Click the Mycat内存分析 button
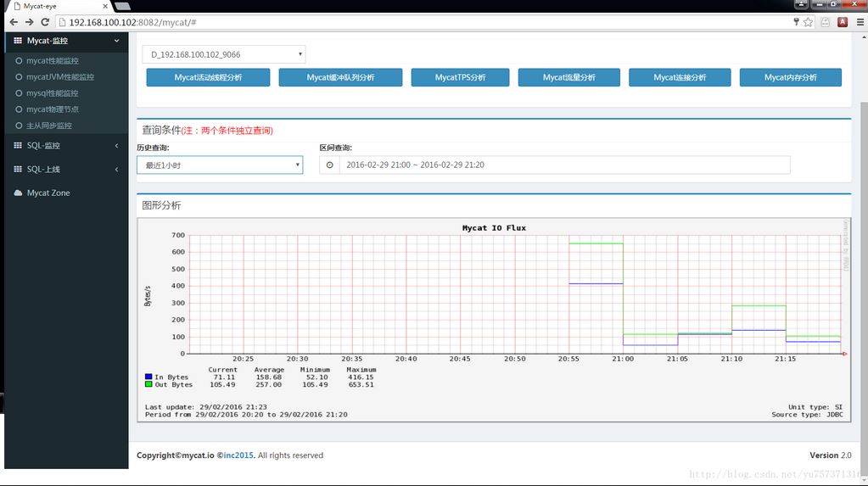This screenshot has height=486, width=868. click(791, 77)
